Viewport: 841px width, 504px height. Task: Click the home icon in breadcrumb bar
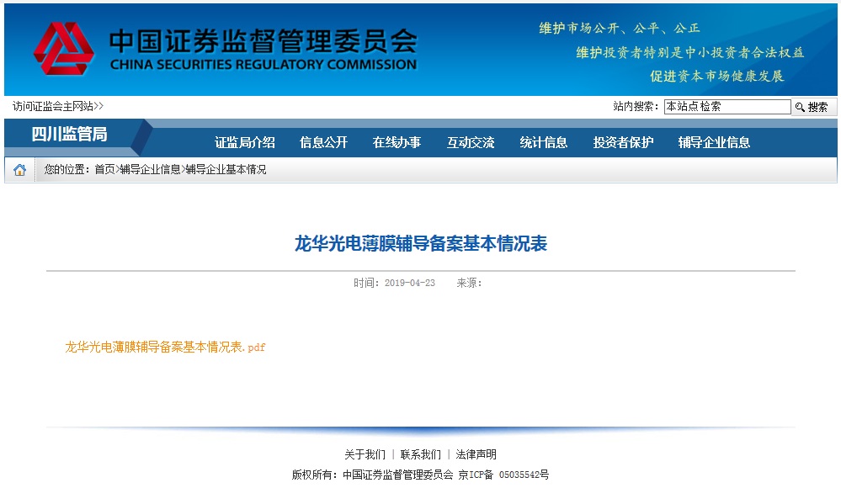(20, 170)
